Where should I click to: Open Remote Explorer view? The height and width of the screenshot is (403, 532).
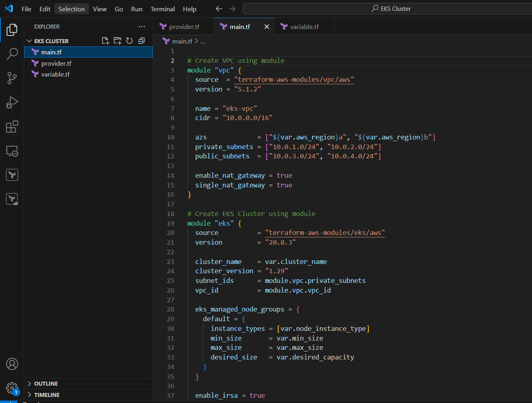tap(12, 151)
